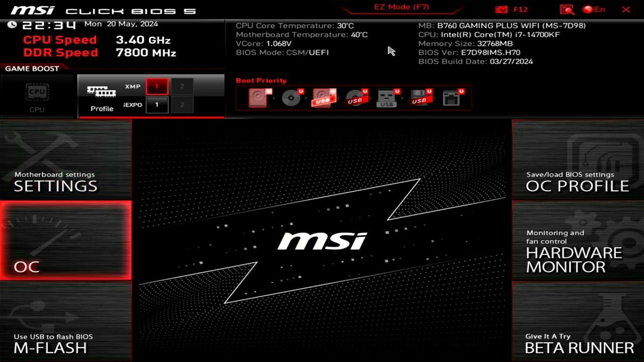Close the BIOS with the X button
The width and height of the screenshot is (644, 362).
(626, 10)
